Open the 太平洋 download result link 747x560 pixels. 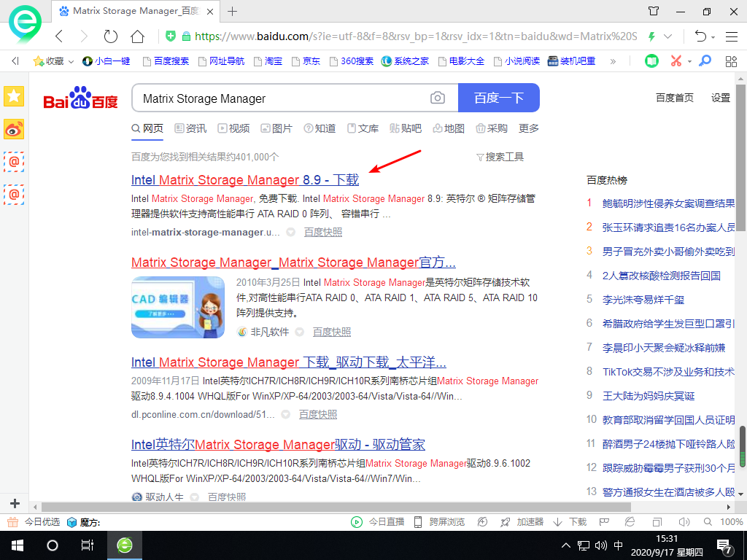pyautogui.click(x=289, y=362)
